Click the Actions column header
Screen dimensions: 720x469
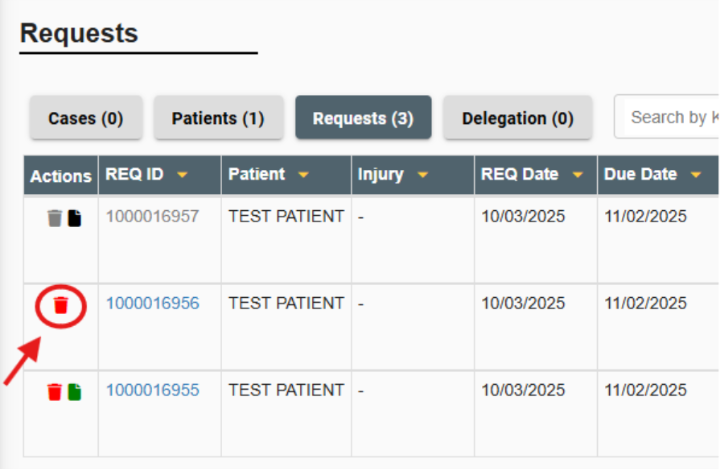pos(61,176)
